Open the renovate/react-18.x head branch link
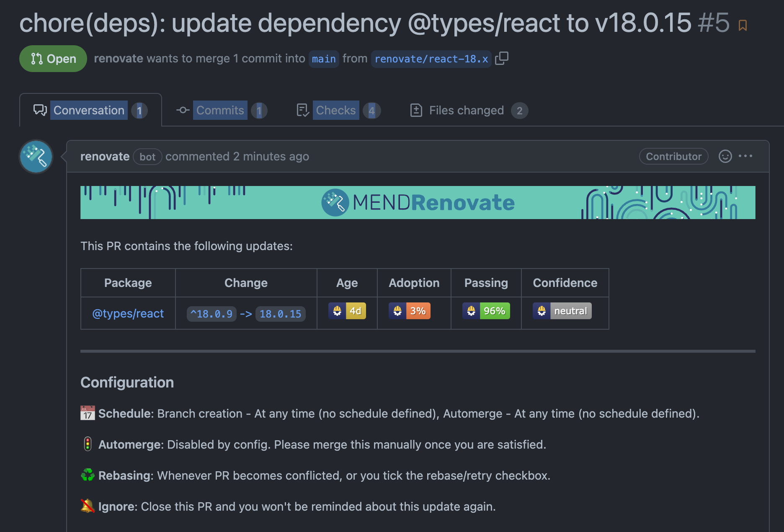This screenshot has height=532, width=784. click(x=431, y=59)
